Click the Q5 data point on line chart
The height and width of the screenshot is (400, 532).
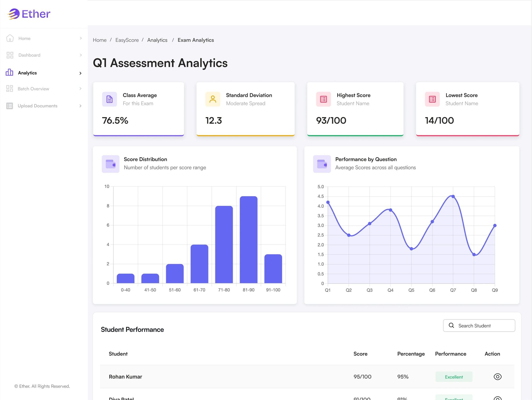[x=411, y=249]
